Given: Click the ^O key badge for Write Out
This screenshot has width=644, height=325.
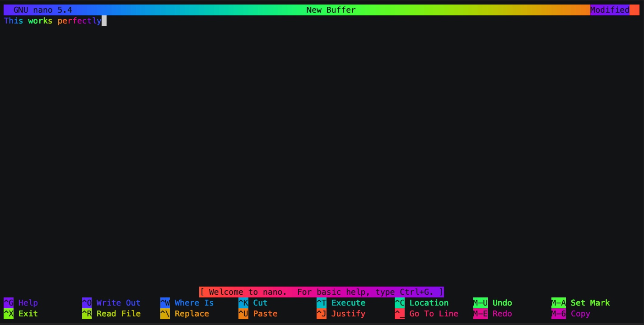Looking at the screenshot, I should (x=87, y=303).
